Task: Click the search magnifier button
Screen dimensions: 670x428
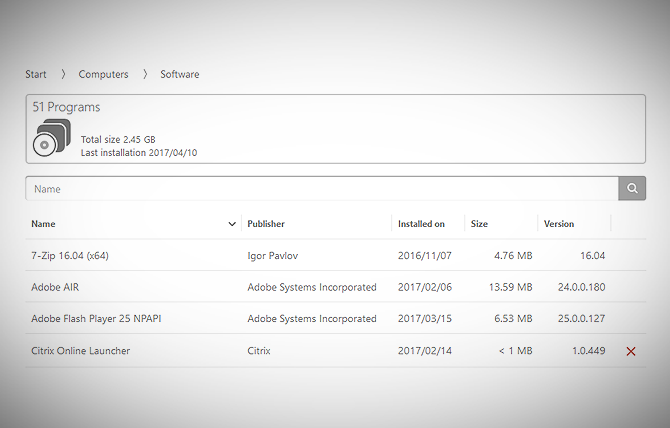Action: (632, 188)
